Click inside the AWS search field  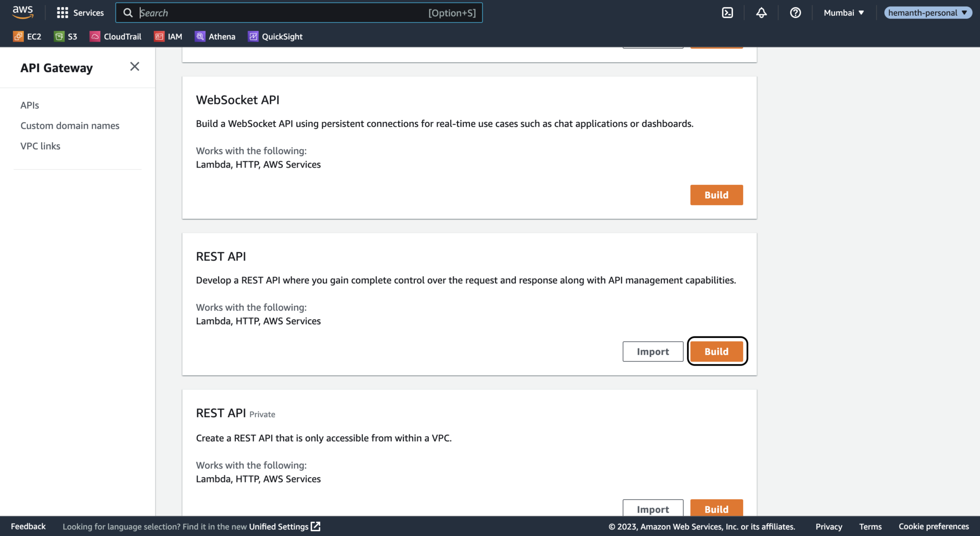[300, 12]
